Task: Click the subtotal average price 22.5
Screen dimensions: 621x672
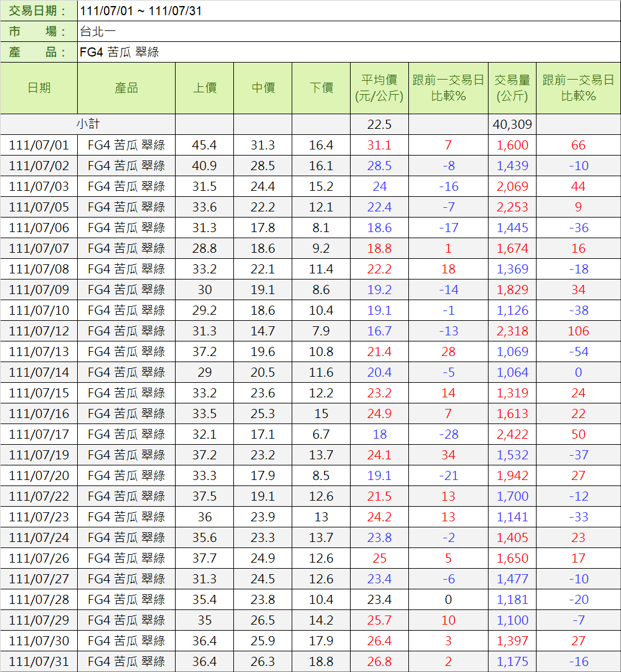Action: click(x=379, y=125)
